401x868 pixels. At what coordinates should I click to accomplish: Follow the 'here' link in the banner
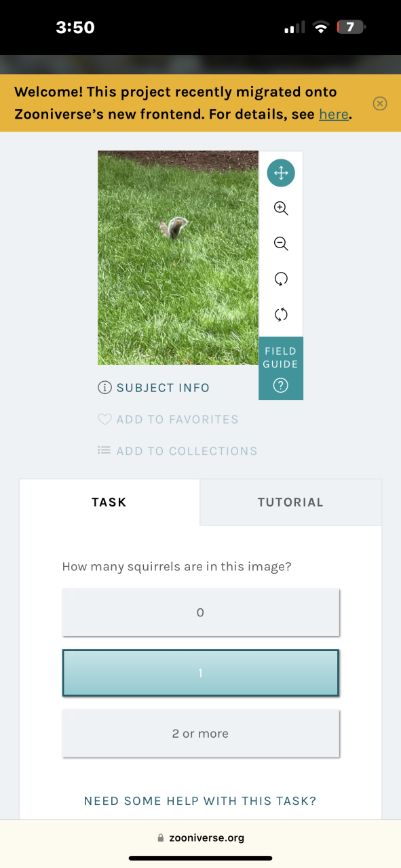tap(334, 115)
